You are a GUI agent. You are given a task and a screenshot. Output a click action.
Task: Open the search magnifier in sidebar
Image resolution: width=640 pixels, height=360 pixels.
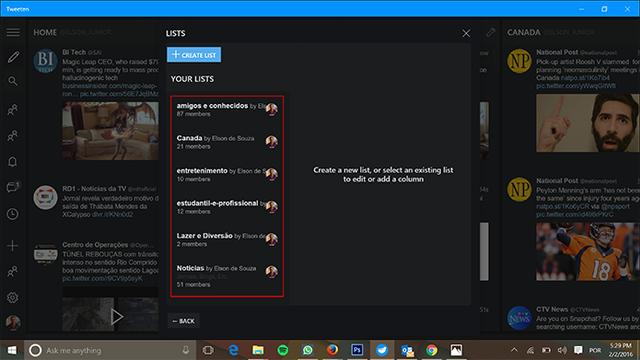(13, 81)
